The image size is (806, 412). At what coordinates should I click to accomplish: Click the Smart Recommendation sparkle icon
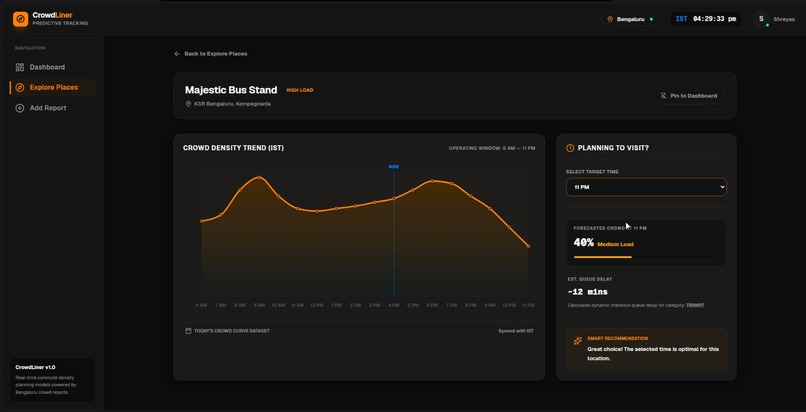point(578,341)
